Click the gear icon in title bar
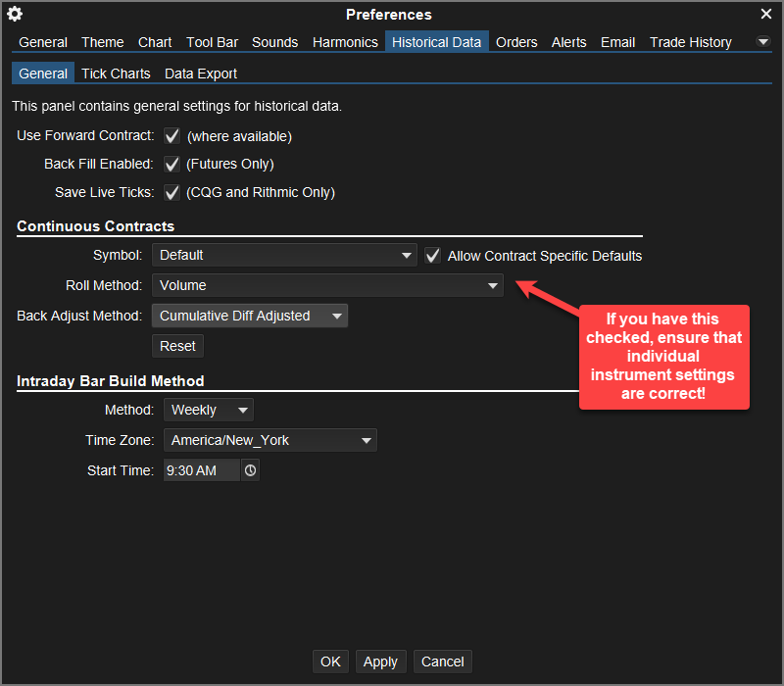The height and width of the screenshot is (686, 784). 15,14
